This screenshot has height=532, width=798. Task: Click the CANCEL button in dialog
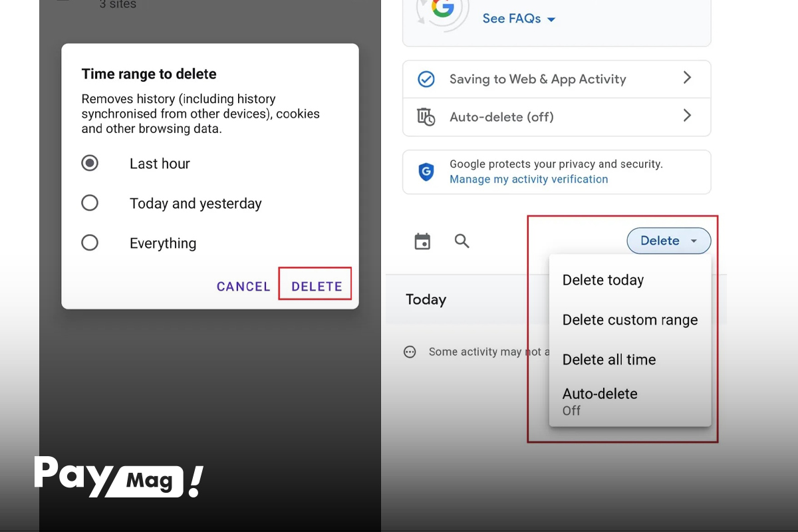tap(243, 287)
